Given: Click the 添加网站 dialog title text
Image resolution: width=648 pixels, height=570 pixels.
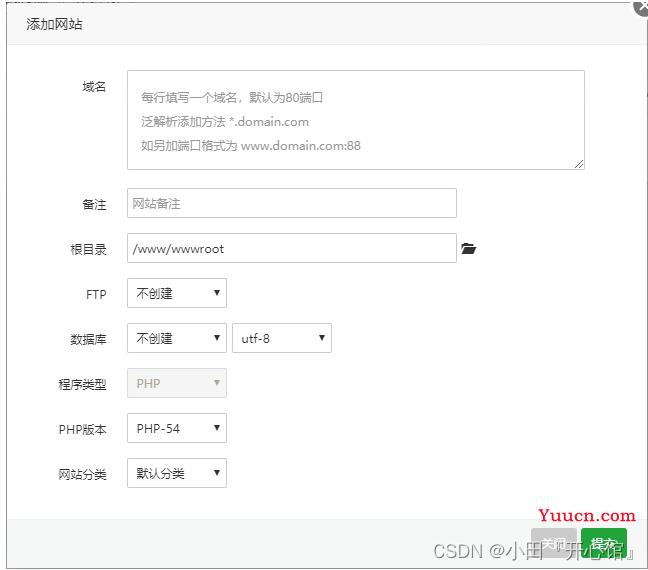Looking at the screenshot, I should [x=54, y=24].
